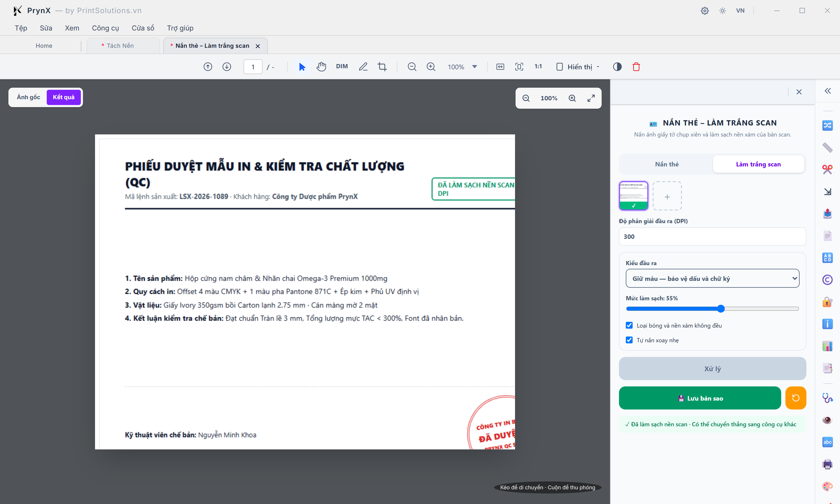Fit page to width icon
The height and width of the screenshot is (504, 840).
pos(500,67)
